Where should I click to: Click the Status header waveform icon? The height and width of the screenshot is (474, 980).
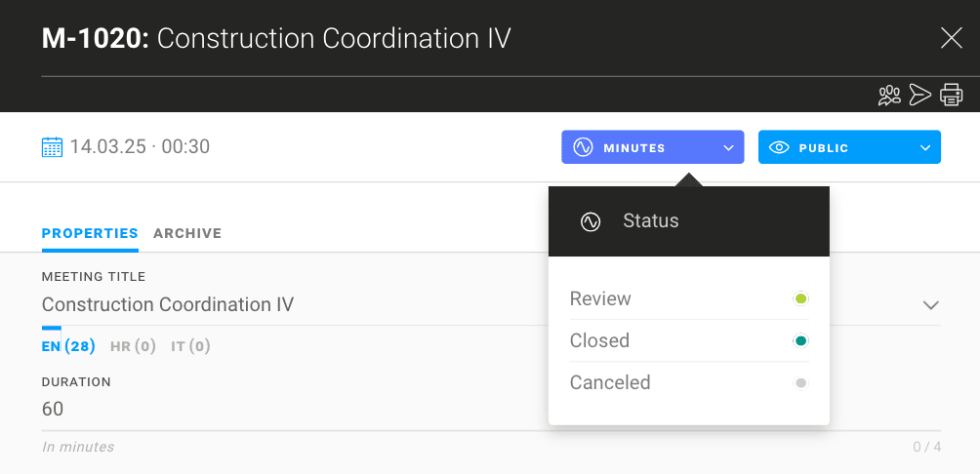pos(590,221)
